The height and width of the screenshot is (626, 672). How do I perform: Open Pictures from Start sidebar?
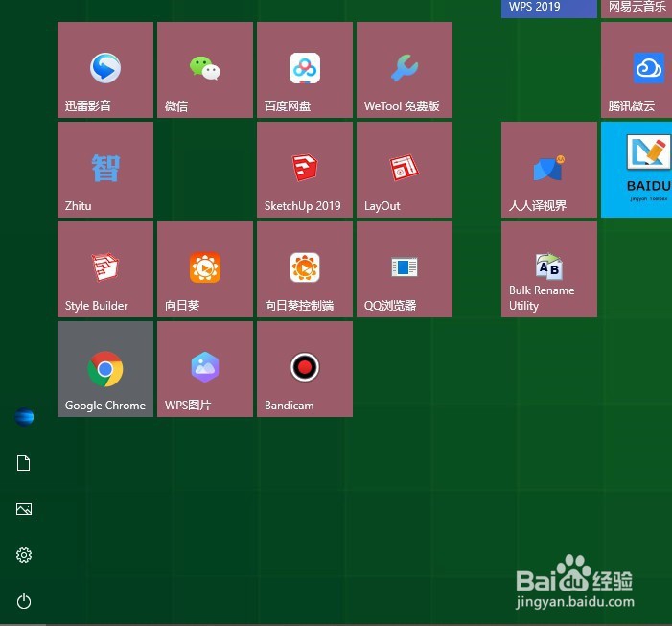click(x=24, y=509)
